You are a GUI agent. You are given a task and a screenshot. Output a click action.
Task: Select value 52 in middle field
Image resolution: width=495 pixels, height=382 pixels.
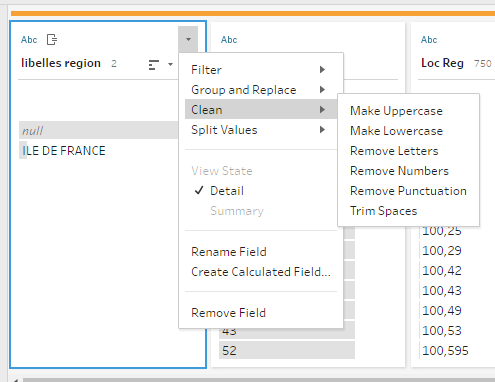click(287, 350)
